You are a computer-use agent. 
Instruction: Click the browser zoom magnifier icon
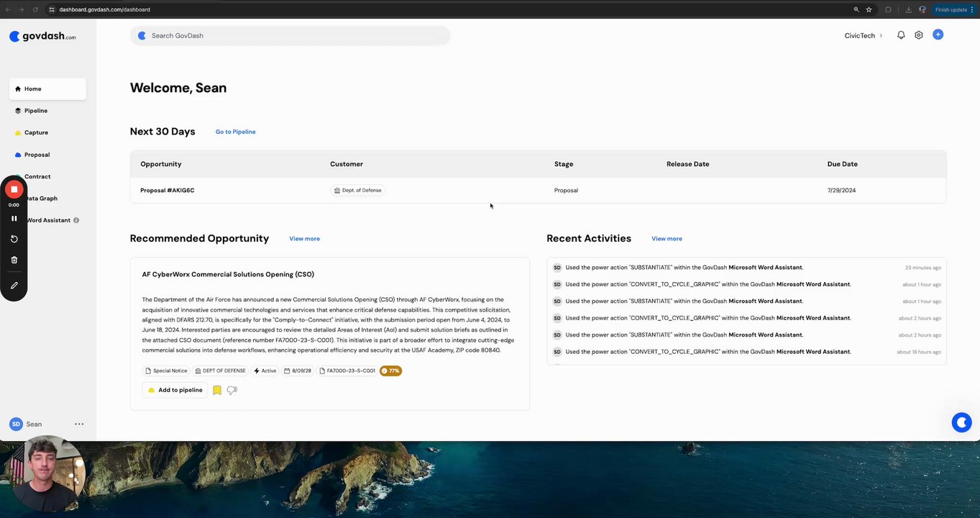click(856, 9)
